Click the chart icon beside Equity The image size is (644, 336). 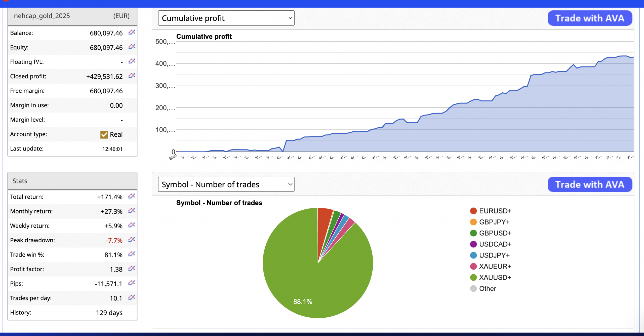click(x=132, y=47)
